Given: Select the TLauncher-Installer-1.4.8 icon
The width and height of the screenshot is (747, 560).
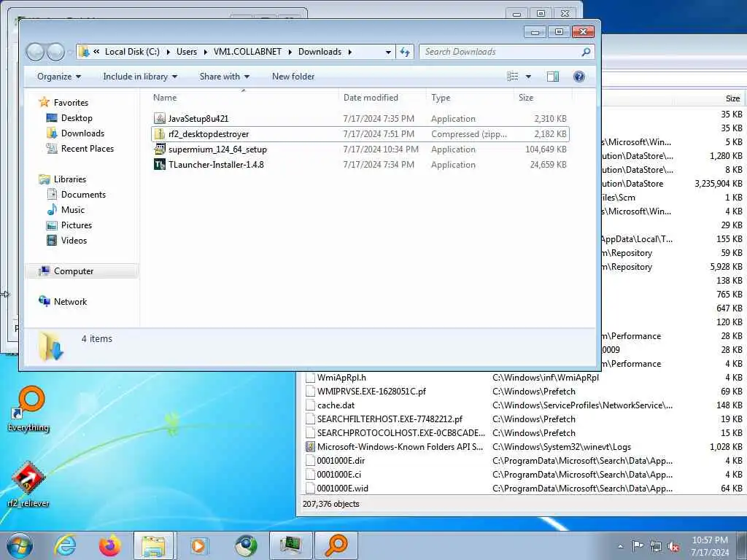Looking at the screenshot, I should pos(160,164).
